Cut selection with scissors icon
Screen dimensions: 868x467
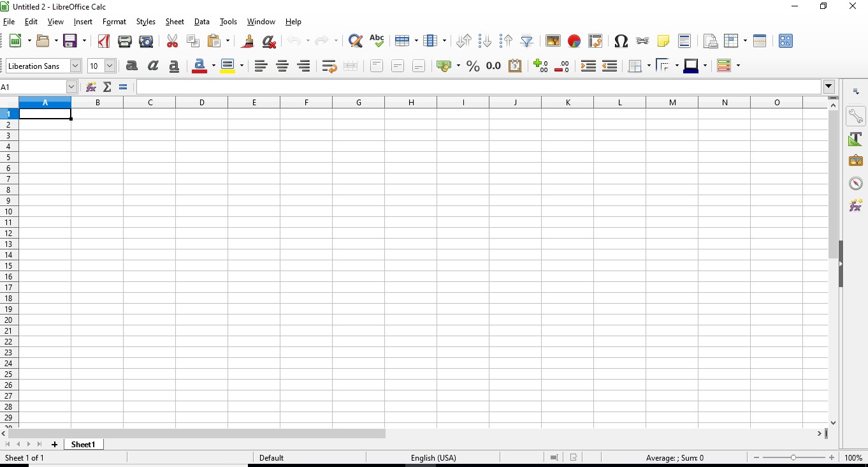tap(172, 41)
